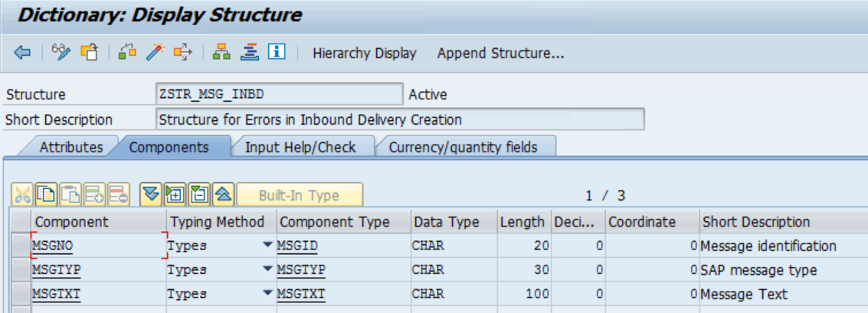This screenshot has width=868, height=313.
Task: Open the MSGID component type link
Action: 298,246
